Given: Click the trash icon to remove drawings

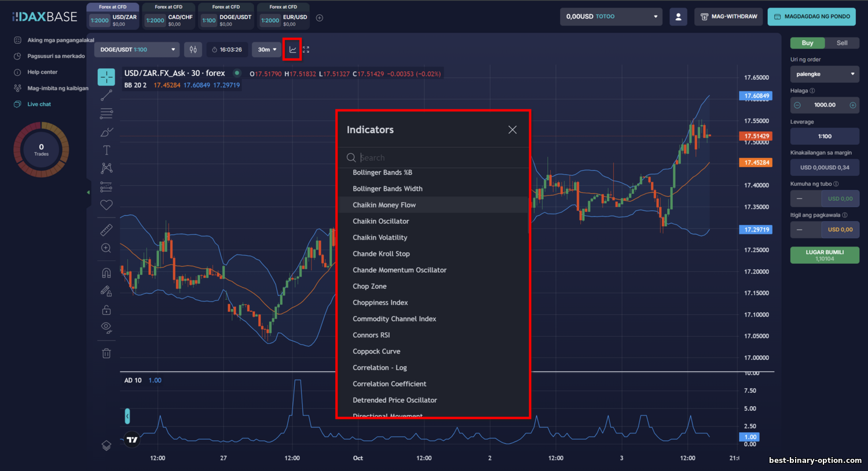Looking at the screenshot, I should (107, 353).
